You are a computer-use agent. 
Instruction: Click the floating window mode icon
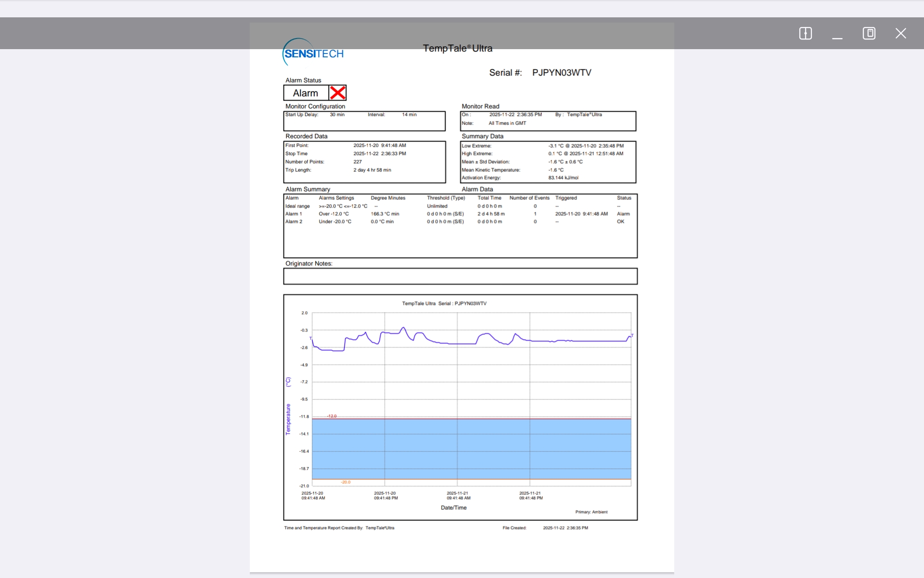click(x=869, y=33)
